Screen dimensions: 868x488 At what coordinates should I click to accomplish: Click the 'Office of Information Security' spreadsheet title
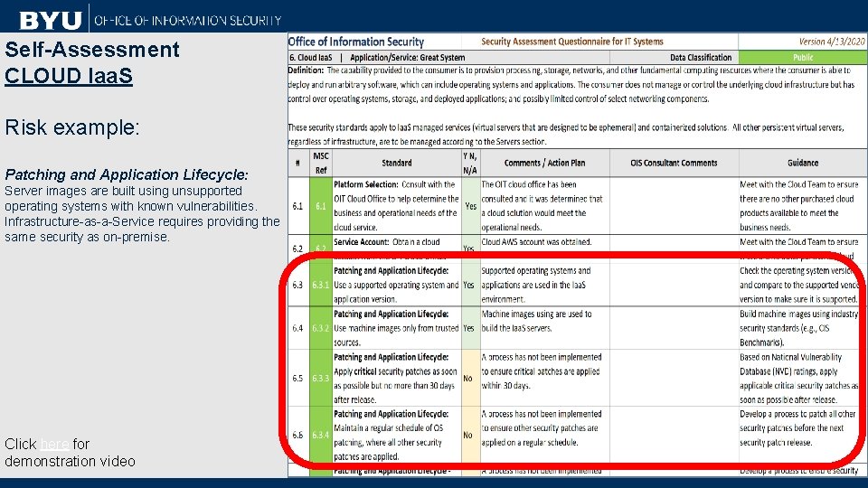pos(356,42)
